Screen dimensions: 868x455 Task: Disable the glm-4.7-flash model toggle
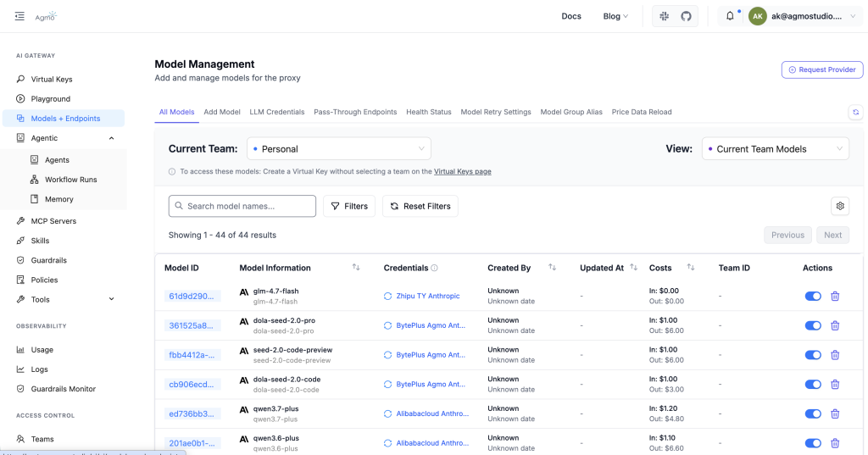tap(813, 297)
